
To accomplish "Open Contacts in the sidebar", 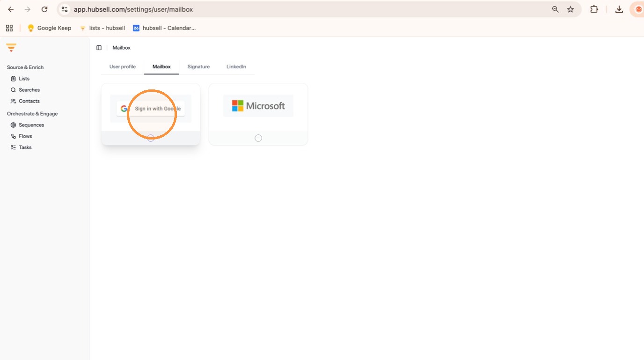I will pos(25,101).
